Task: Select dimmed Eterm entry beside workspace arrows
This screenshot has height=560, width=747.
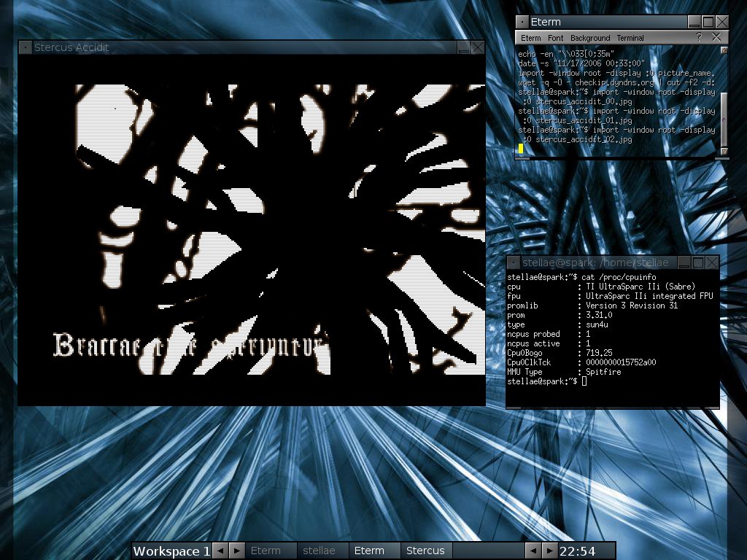Action: tap(271, 551)
